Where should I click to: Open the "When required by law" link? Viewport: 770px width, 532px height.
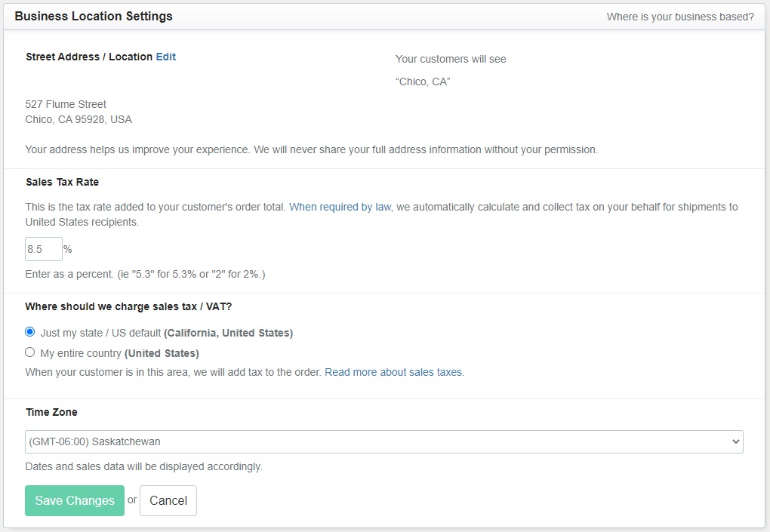point(340,207)
